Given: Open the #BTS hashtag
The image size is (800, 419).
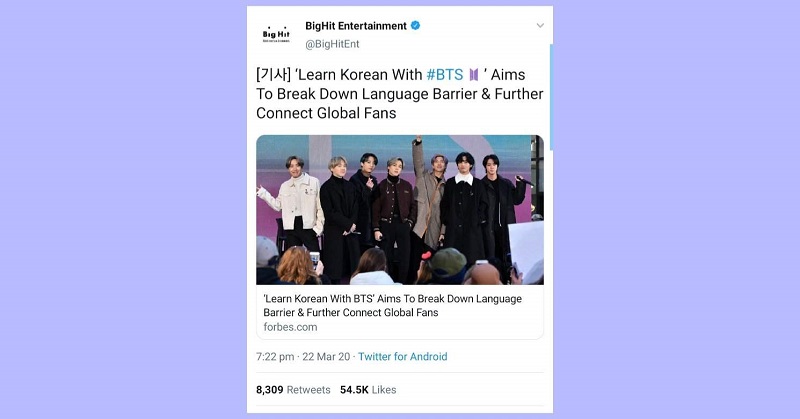Looking at the screenshot, I should pyautogui.click(x=444, y=75).
